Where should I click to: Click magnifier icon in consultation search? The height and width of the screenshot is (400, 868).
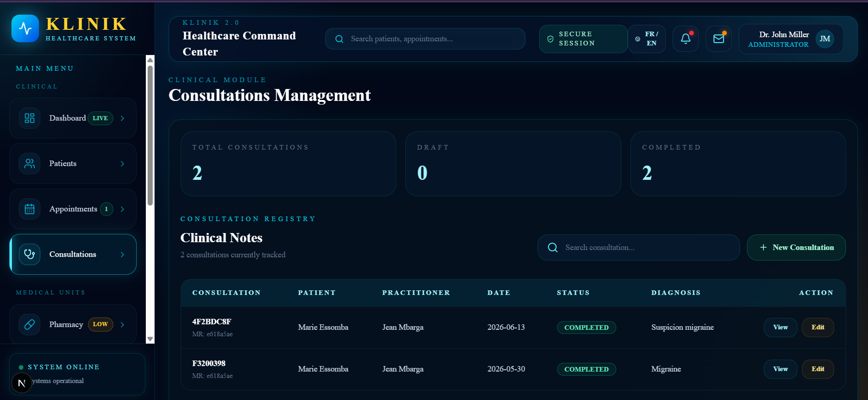[553, 248]
